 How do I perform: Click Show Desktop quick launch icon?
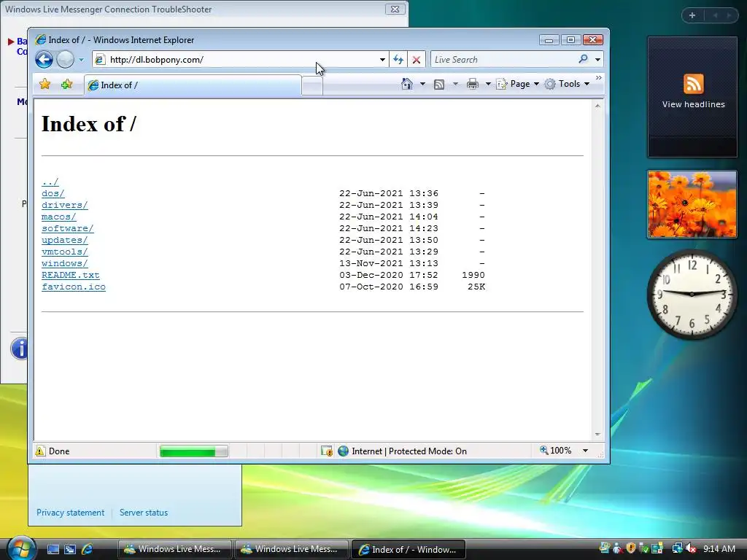click(x=53, y=549)
